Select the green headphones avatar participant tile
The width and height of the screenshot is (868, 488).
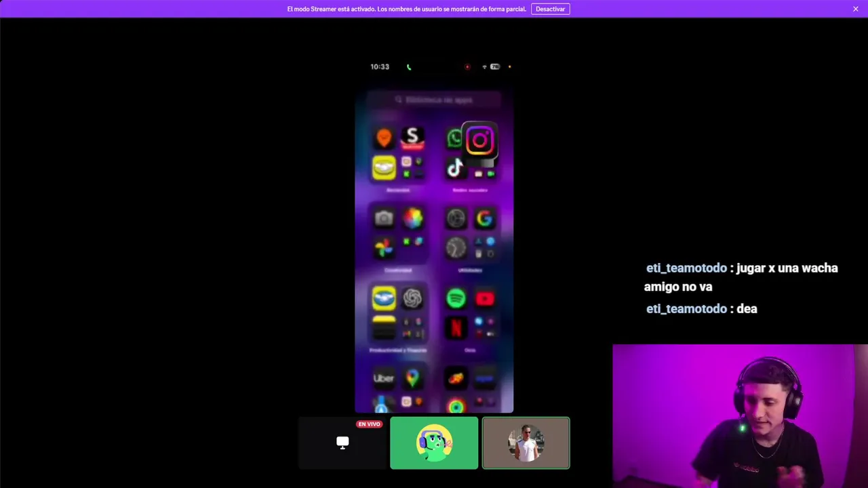(434, 443)
